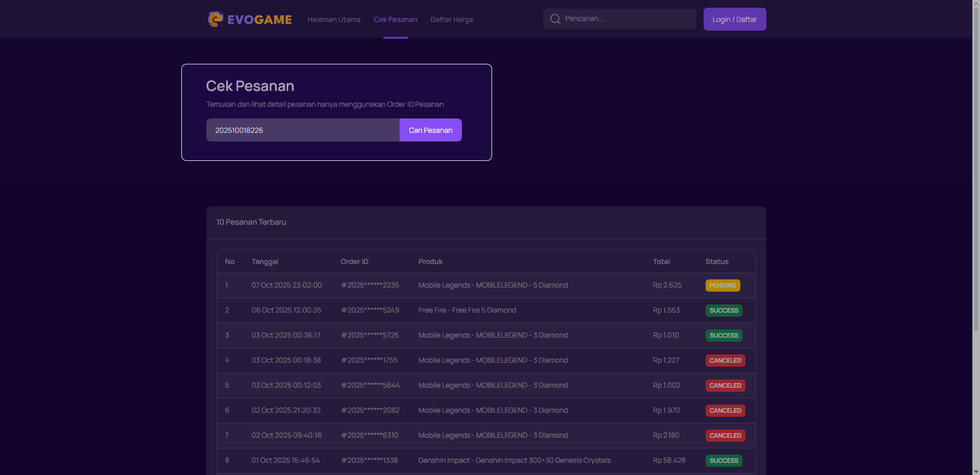Click SUCCESS badge for Genshin Impact order
The width and height of the screenshot is (980, 475).
click(724, 461)
